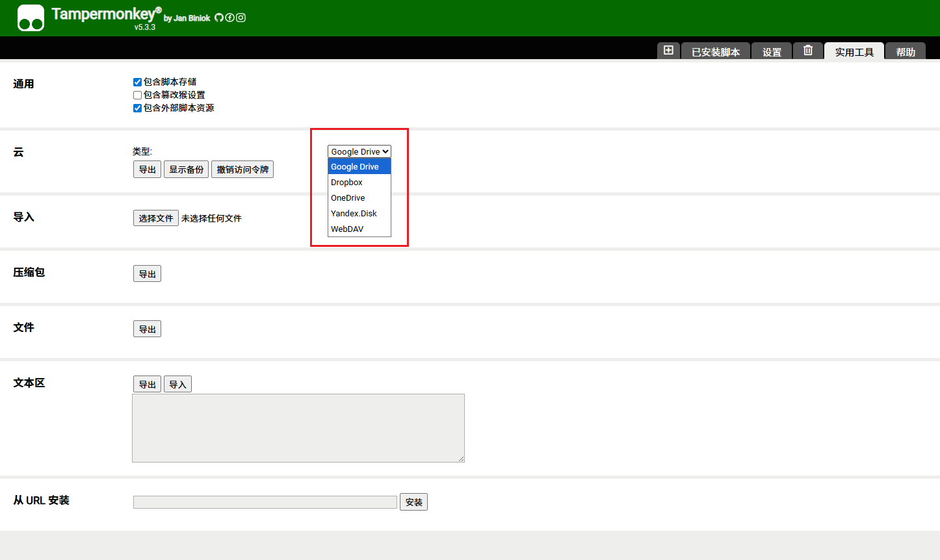Choose WebDAV from the dropdown list
The width and height of the screenshot is (940, 560).
tap(359, 229)
